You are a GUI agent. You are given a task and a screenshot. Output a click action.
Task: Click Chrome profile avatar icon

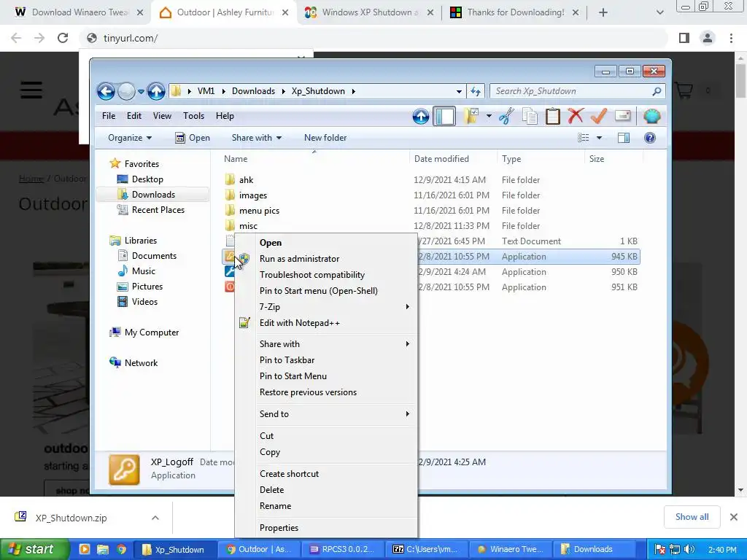(x=708, y=38)
